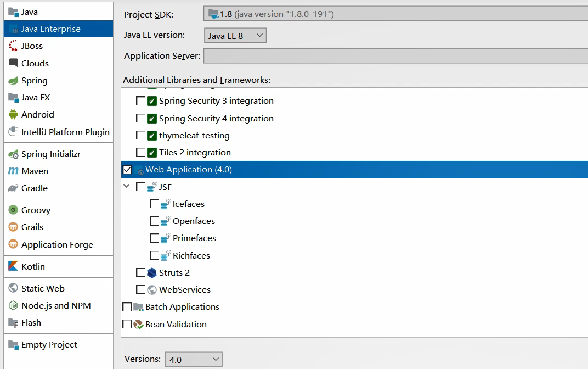Viewport: 588px width, 369px height.
Task: Click the Bean Validation icon
Action: click(x=138, y=325)
